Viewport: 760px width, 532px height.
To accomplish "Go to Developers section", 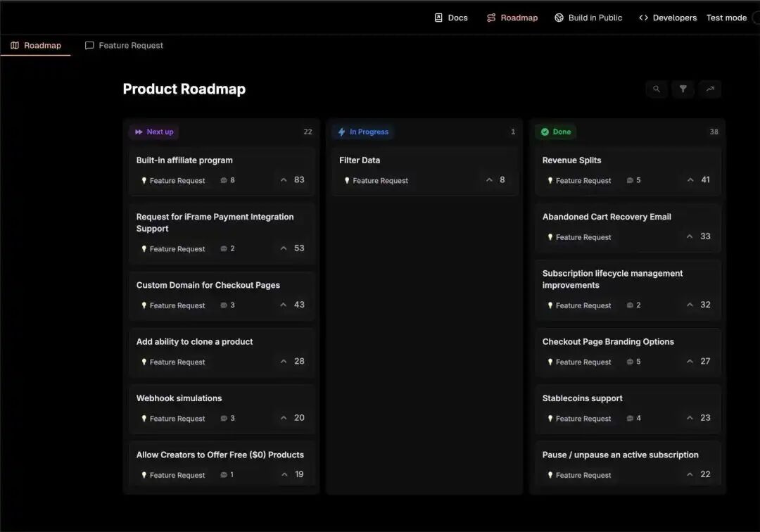I will click(668, 18).
